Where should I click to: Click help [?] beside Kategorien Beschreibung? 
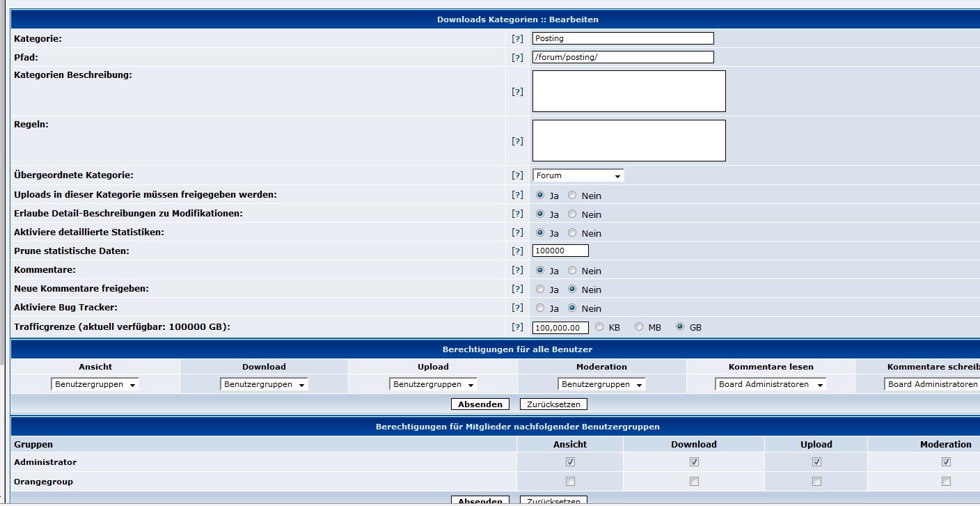(x=517, y=92)
